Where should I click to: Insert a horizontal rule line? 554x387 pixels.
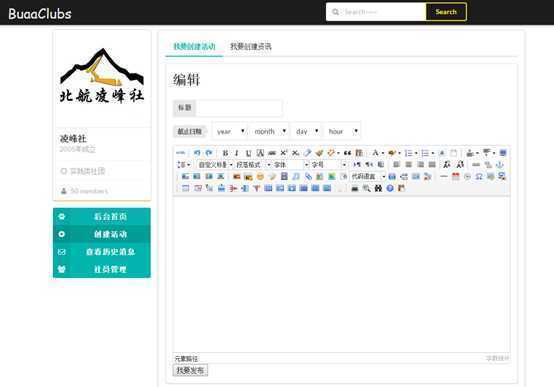(444, 176)
